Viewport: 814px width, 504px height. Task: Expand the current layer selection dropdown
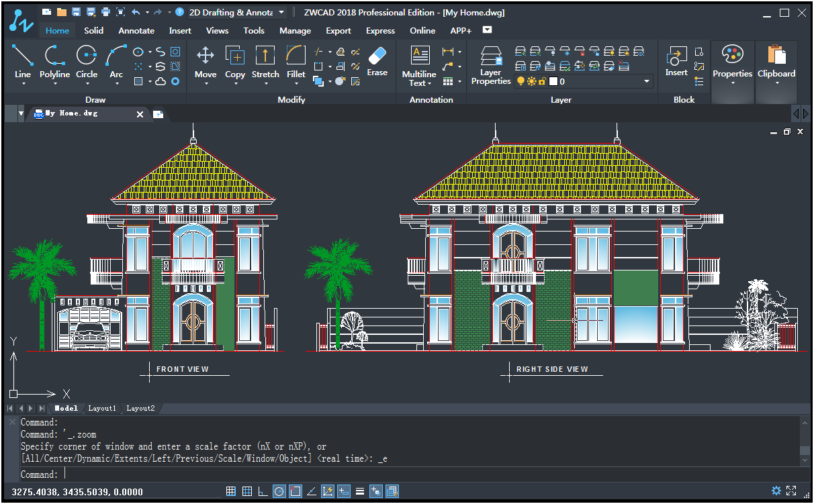point(645,81)
